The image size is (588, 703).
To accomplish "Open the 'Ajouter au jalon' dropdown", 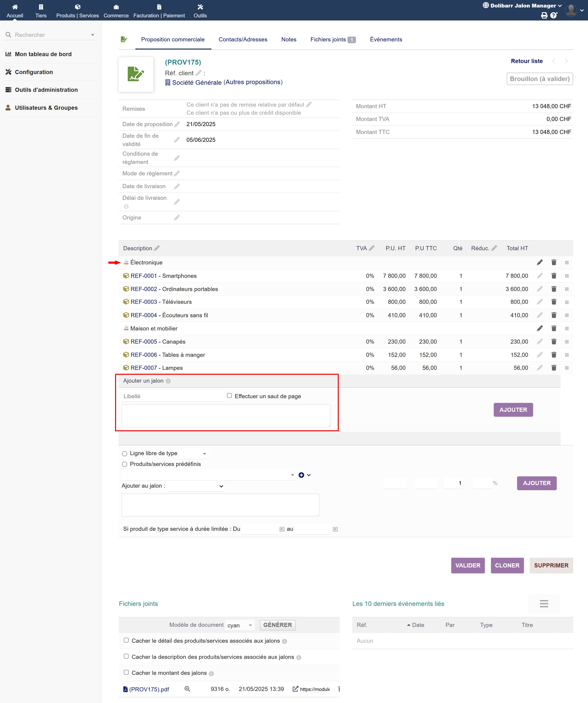I will (x=195, y=486).
